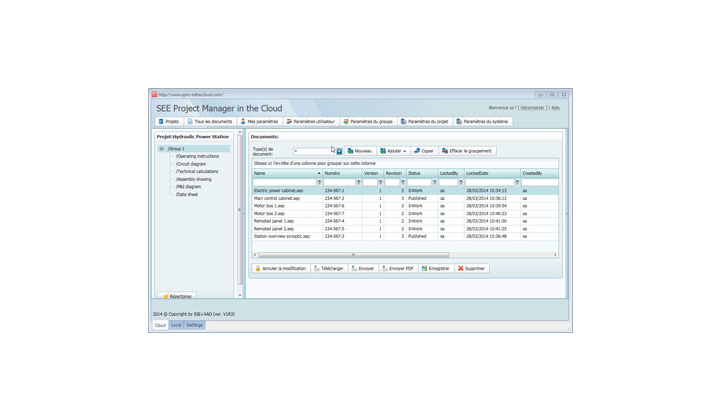Screen dimensions: 720x420
Task: Open the Paramètres du projet tab
Action: [425, 121]
